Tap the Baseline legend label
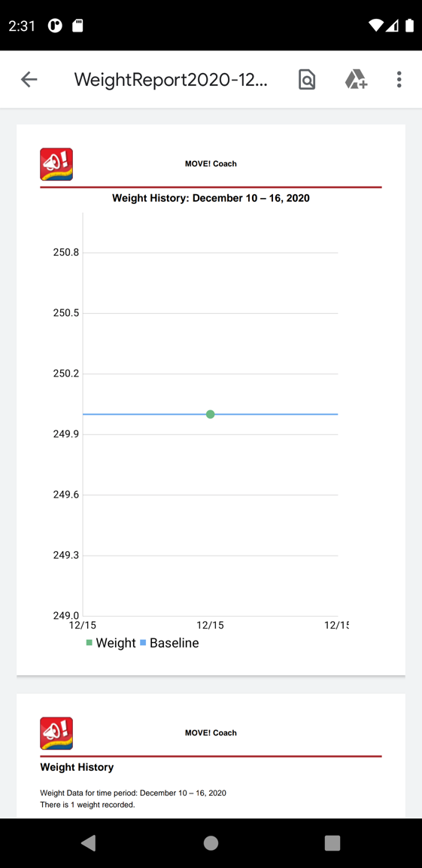The width and height of the screenshot is (422, 868). pos(175,643)
